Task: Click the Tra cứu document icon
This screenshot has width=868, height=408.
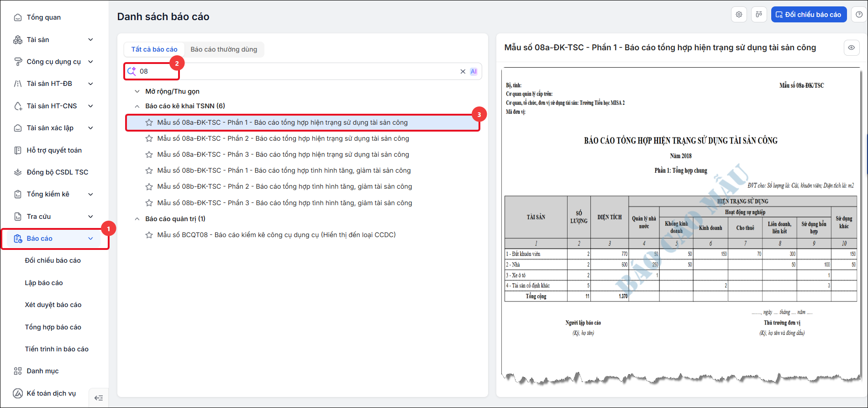Action: click(x=18, y=217)
